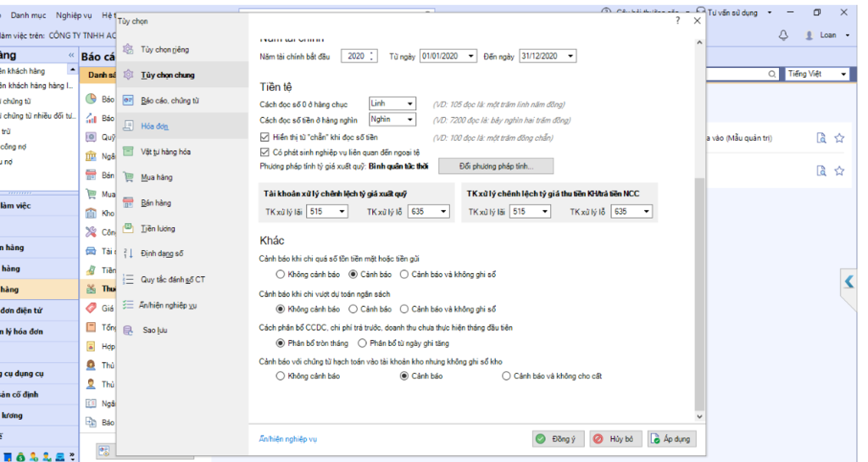Open Ẩn/hiện nghiệp vụ list icon
Image resolution: width=868 pixels, height=462 pixels.
point(128,305)
